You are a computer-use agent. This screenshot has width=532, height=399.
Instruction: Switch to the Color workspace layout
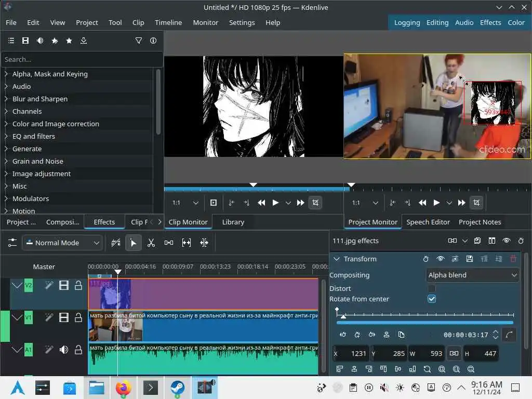(x=516, y=22)
